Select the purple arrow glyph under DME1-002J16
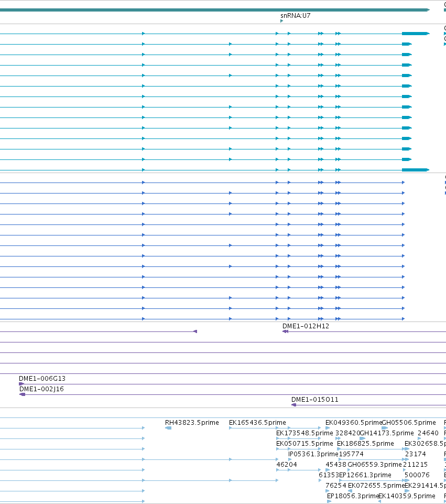This screenshot has width=446, height=504. coord(22,394)
